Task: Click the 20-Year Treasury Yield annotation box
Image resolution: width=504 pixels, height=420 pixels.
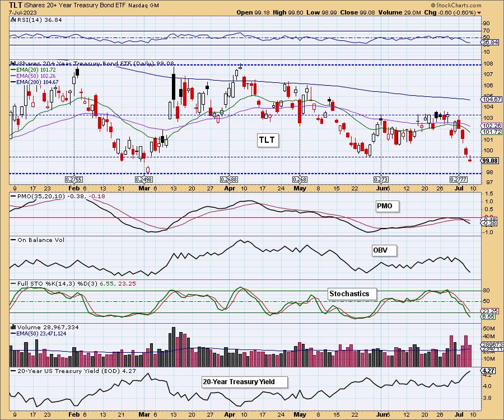Action: [x=245, y=382]
